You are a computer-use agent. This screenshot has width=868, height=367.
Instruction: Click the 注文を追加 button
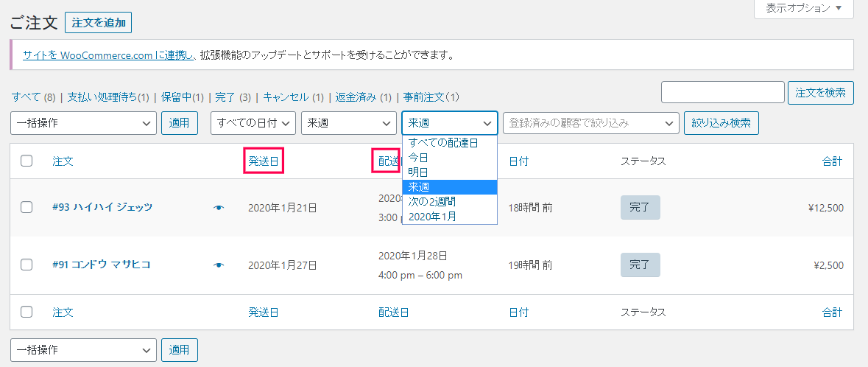pos(98,22)
